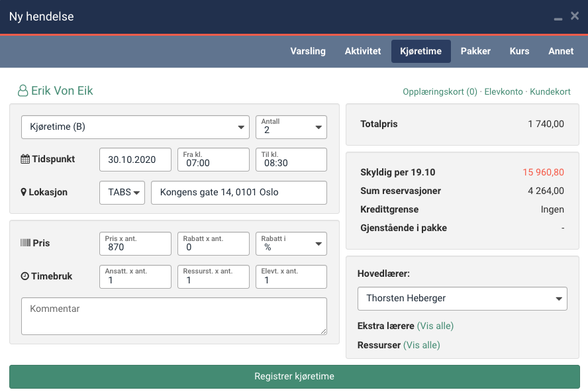
Task: Open the Hovedlærer Thorsten Heberger dropdown
Action: tap(462, 299)
